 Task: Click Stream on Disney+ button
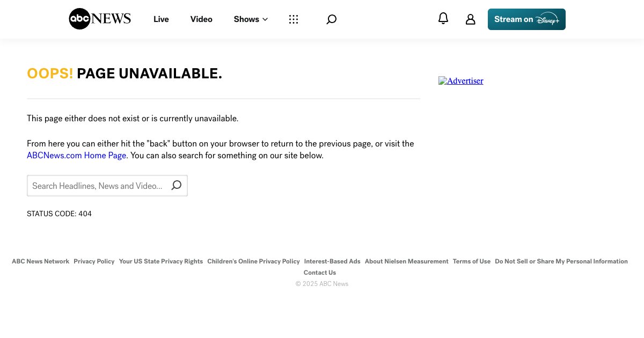point(526,19)
